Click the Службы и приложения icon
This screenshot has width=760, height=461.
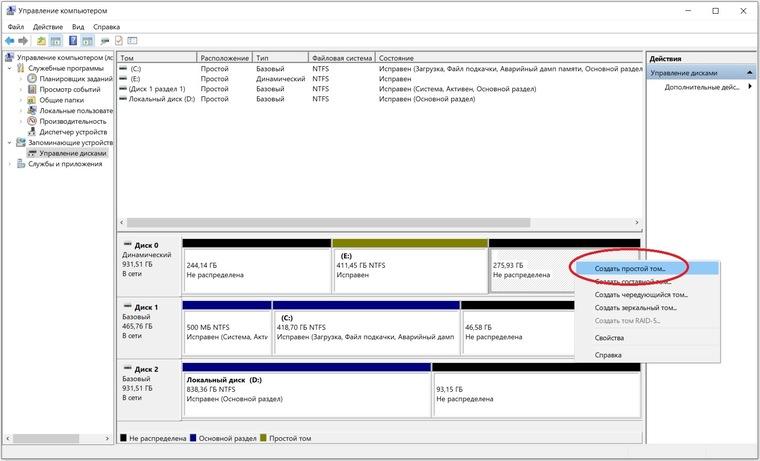click(x=21, y=164)
